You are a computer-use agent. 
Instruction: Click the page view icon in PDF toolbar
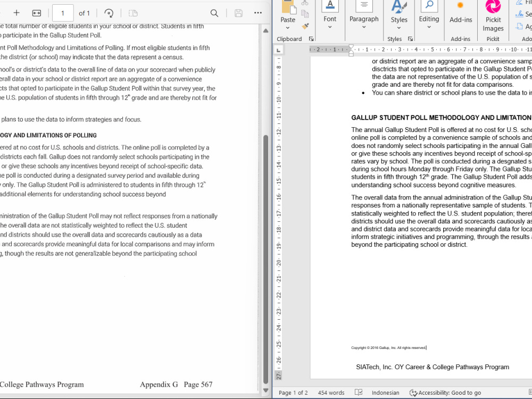point(134,13)
